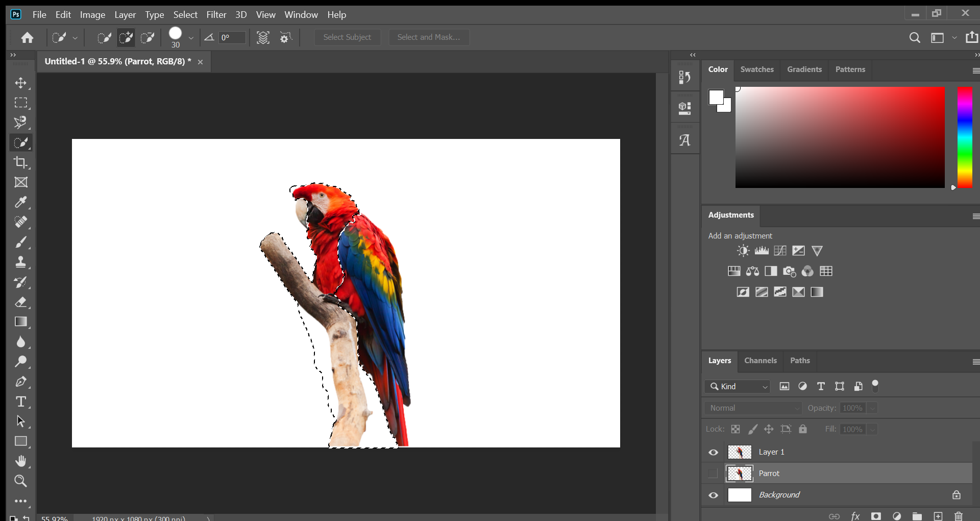Activate the Eraser tool
Image resolution: width=980 pixels, height=521 pixels.
[20, 302]
